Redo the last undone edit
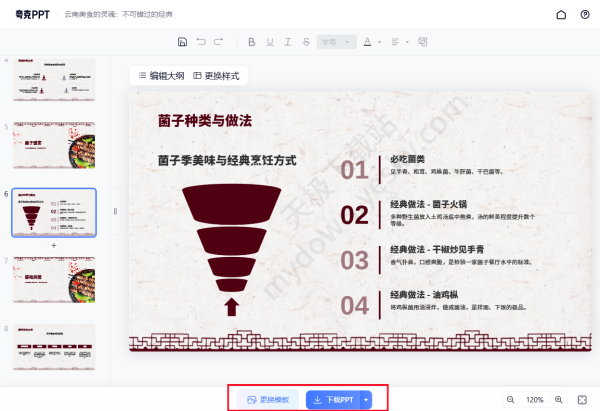 coord(218,42)
